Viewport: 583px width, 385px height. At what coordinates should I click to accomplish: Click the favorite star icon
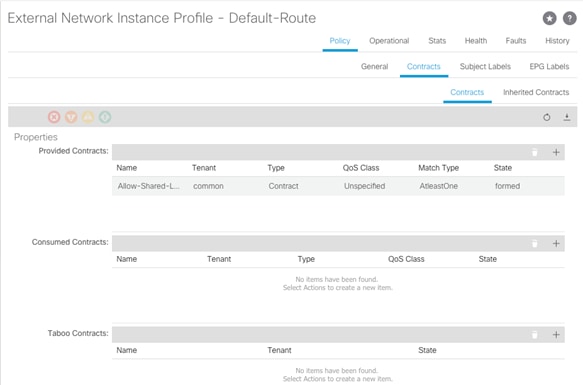[549, 18]
